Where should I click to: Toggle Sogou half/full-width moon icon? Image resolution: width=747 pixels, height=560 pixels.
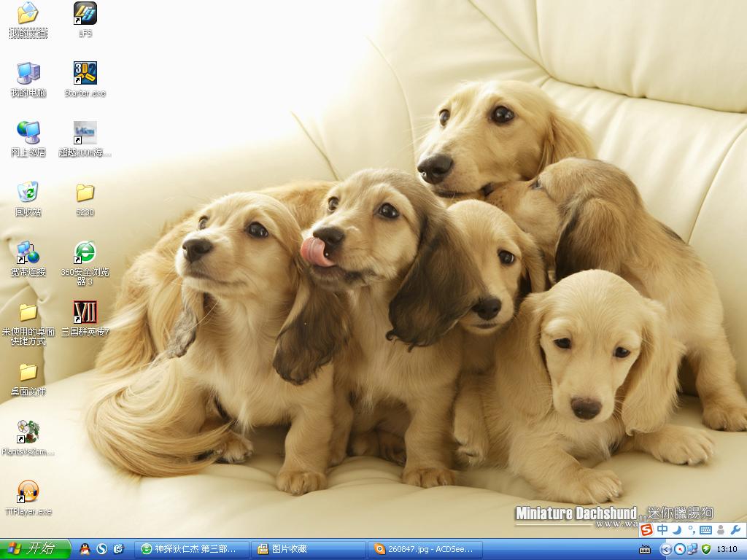coord(677,529)
